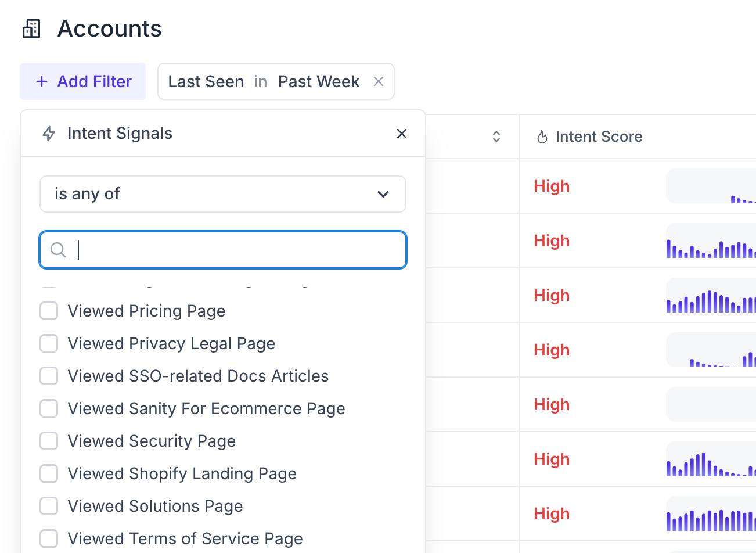Viewport: 756px width, 553px height.
Task: Focus the intent signals search field
Action: coord(238,250)
